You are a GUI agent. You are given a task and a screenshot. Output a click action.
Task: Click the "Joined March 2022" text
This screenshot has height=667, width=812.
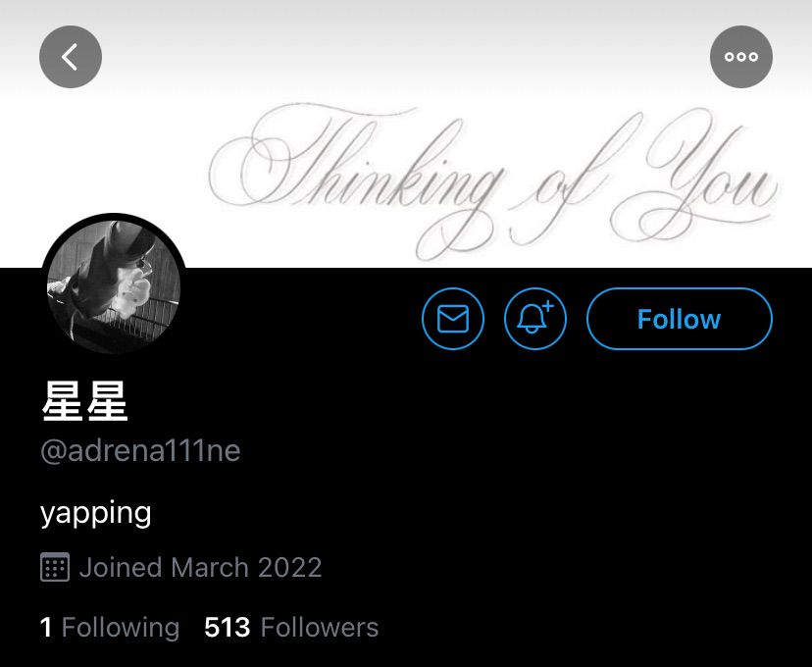[x=200, y=567]
